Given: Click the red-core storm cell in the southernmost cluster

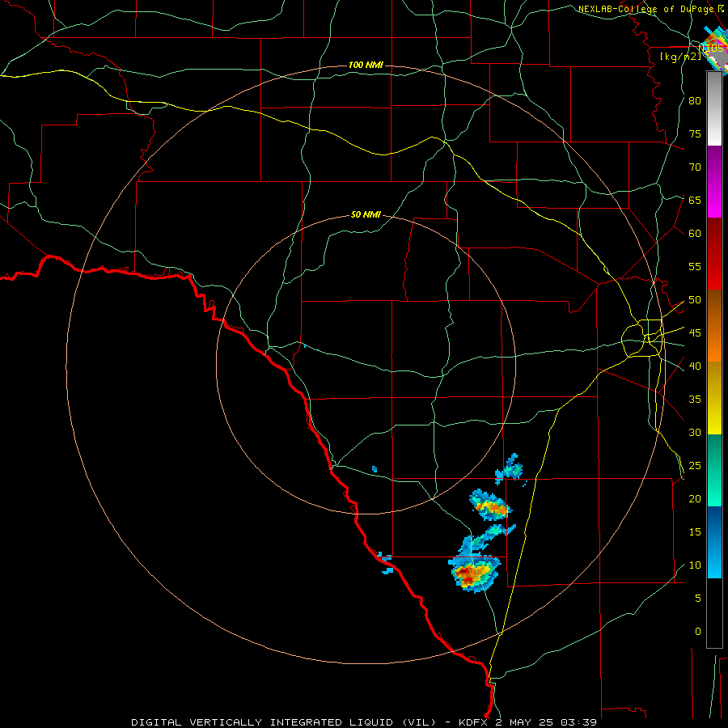Looking at the screenshot, I should (474, 574).
